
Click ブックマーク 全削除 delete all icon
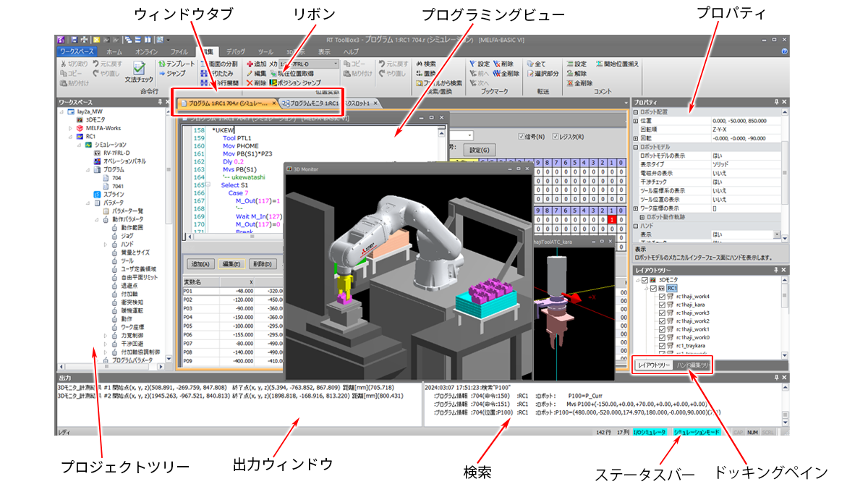point(497,73)
